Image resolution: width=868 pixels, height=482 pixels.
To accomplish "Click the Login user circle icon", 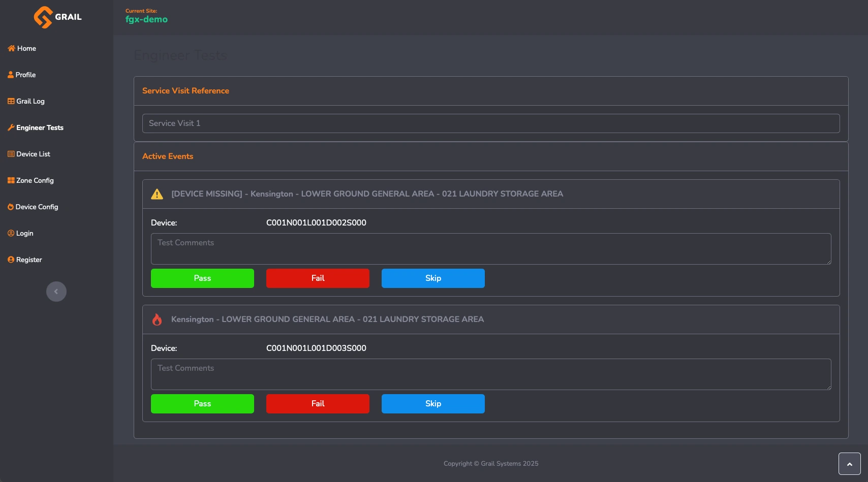I will click(x=11, y=233).
